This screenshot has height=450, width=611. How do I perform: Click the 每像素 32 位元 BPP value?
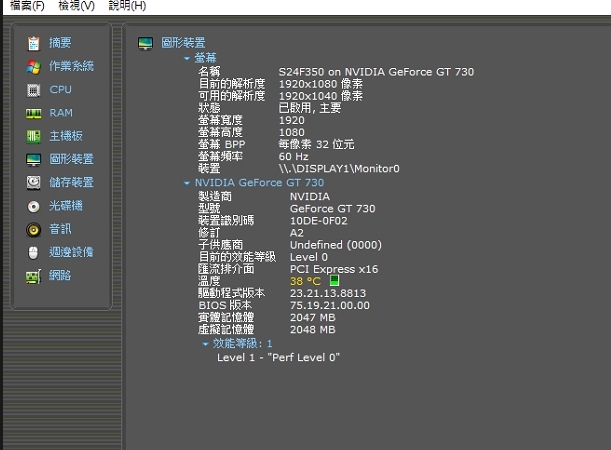pyautogui.click(x=316, y=145)
